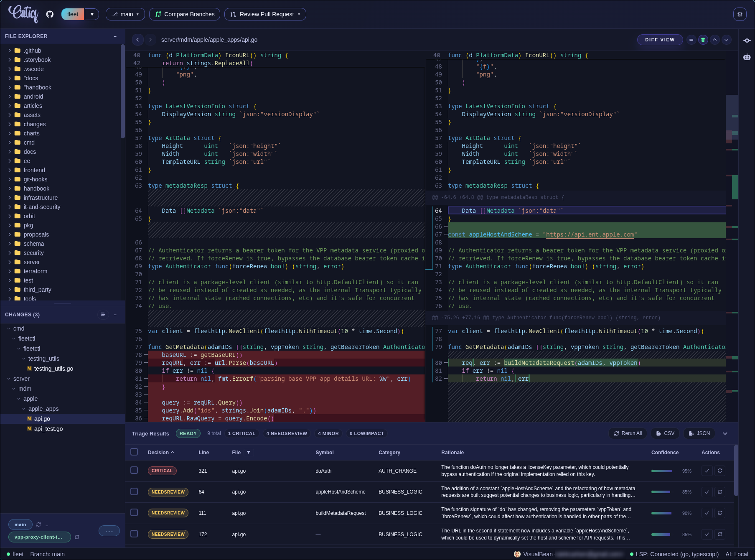Select all triage rows with header checkbox
755x560 pixels.
[134, 452]
